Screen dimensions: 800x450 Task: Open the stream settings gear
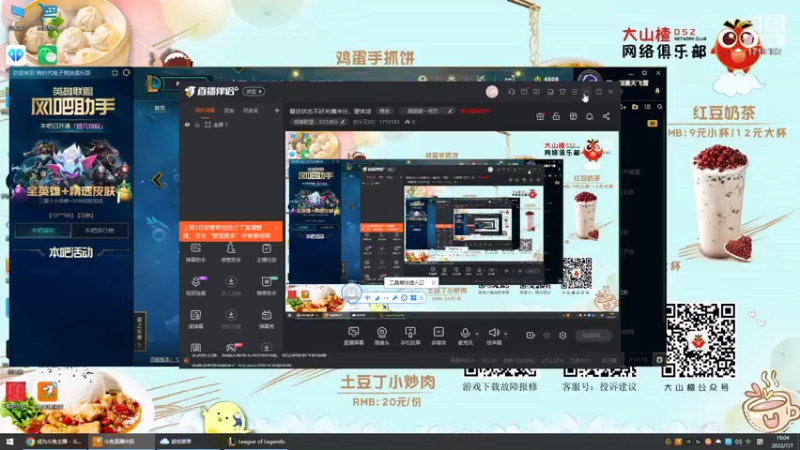point(563,335)
